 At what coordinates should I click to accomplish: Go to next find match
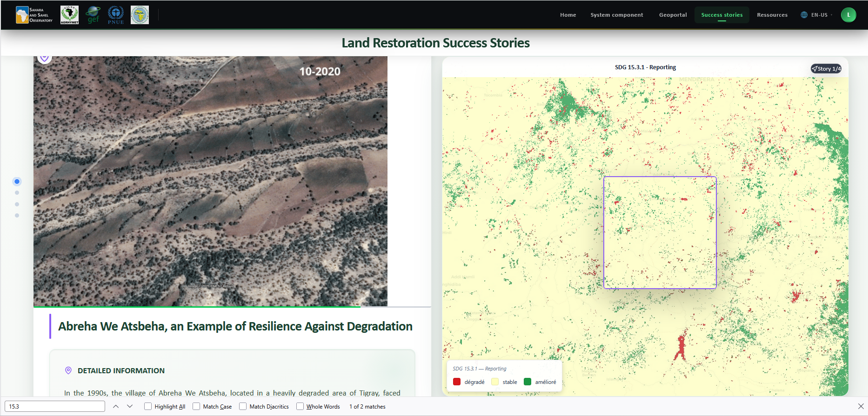[x=130, y=406]
